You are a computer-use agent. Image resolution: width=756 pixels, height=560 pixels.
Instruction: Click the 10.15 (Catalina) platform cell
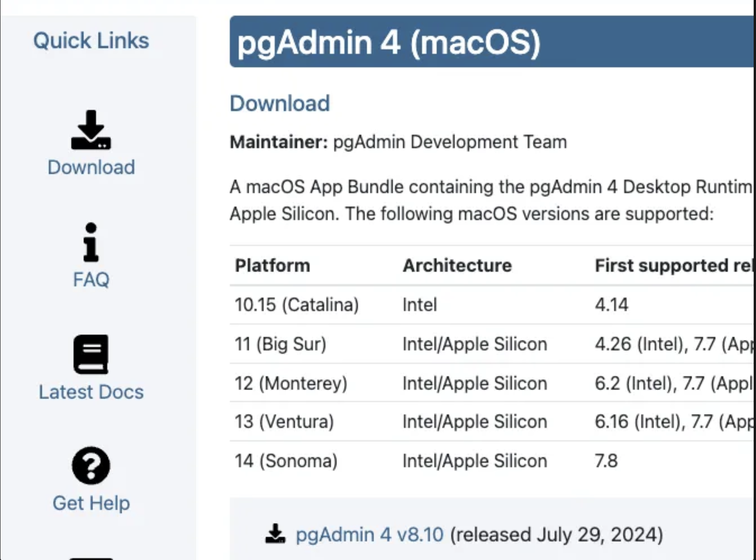tap(296, 305)
